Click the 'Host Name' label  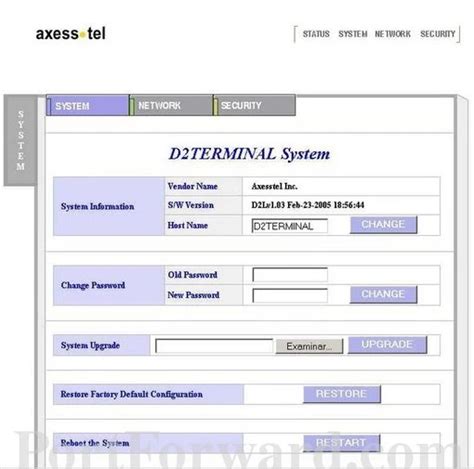click(188, 225)
